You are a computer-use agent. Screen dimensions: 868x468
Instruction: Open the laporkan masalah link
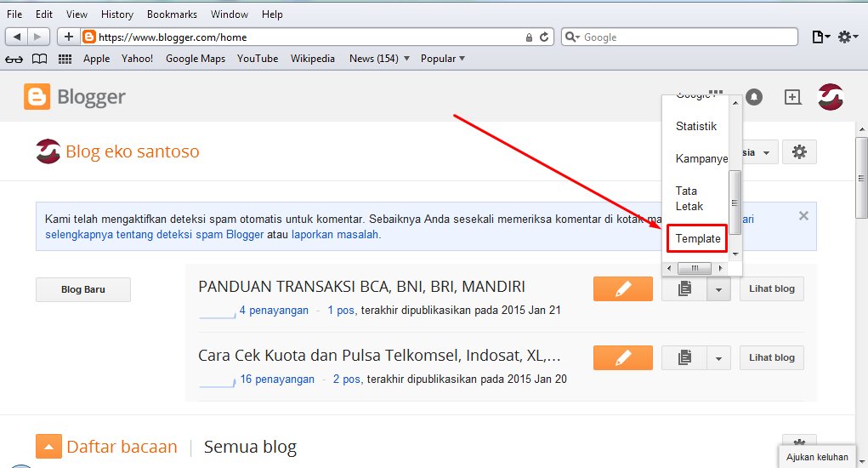pos(335,234)
